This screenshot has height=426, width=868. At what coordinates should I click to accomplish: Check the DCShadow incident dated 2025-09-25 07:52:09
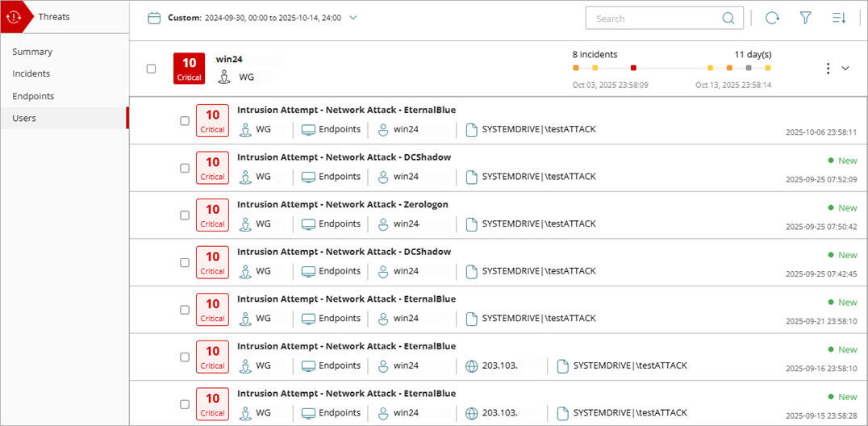(x=185, y=169)
